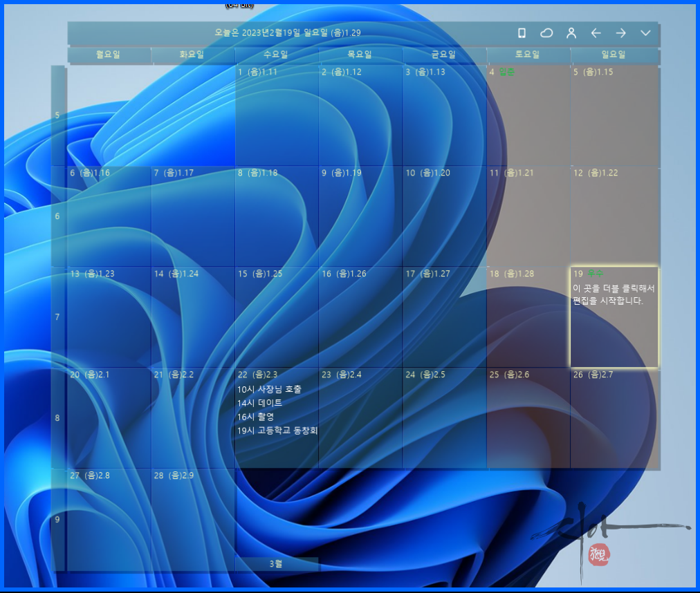Select the February 24 day cell
Viewport: 700px width, 593px height.
pos(445,418)
